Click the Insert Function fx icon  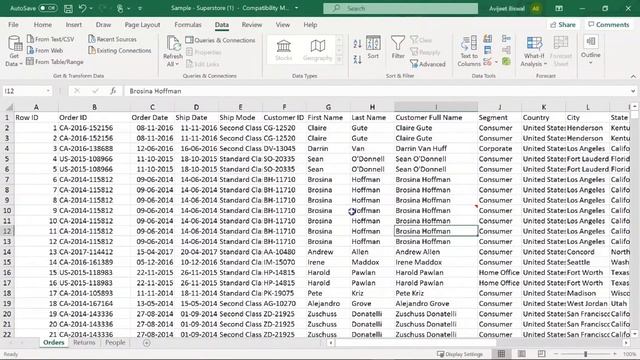(113, 91)
